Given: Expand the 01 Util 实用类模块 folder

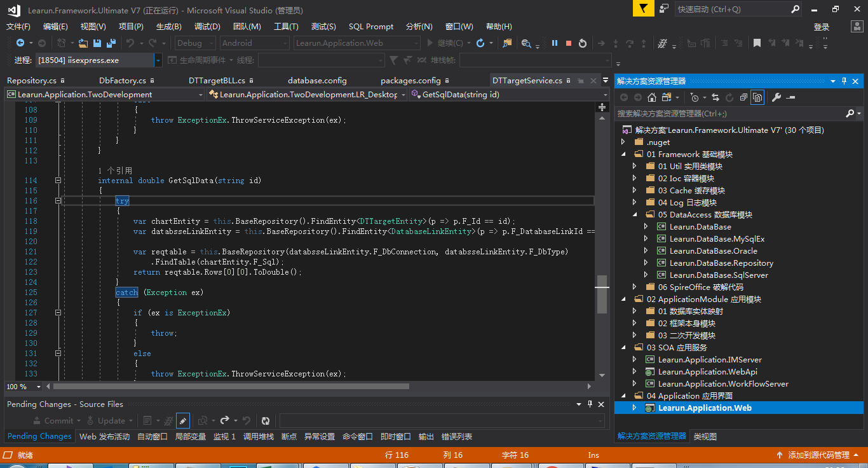Looking at the screenshot, I should (x=634, y=166).
